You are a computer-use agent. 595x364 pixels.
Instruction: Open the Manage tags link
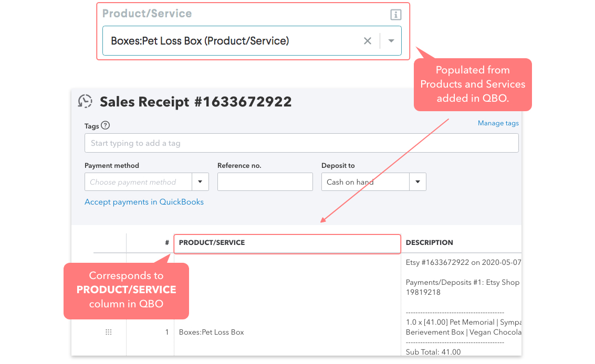[498, 123]
